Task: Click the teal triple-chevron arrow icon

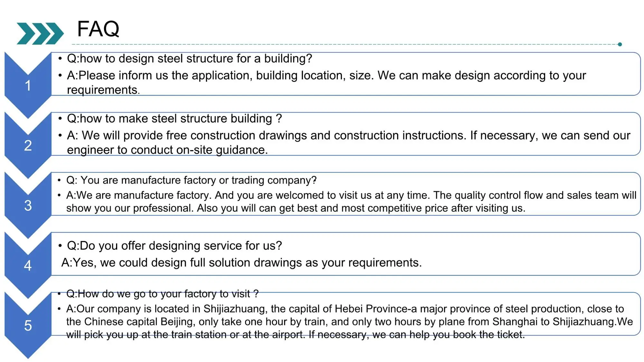Action: click(x=40, y=33)
